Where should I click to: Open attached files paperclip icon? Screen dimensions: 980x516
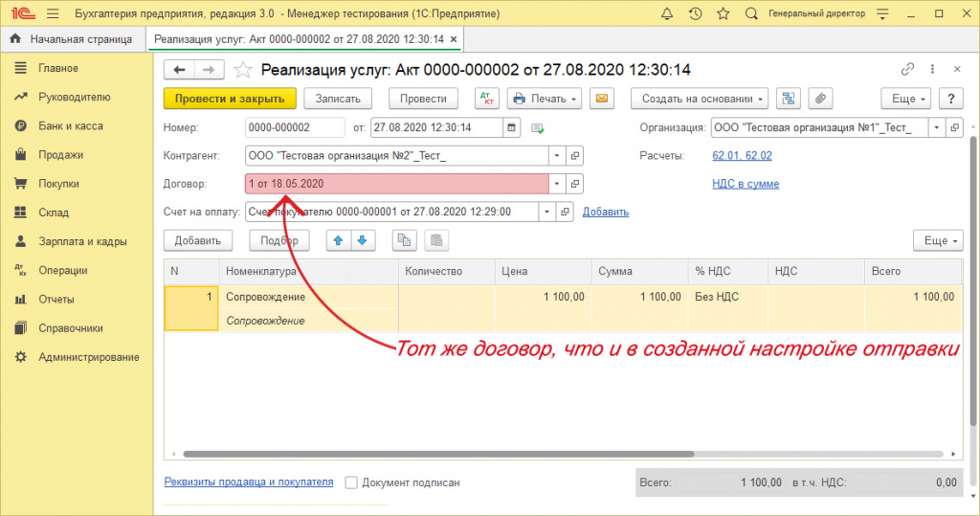[x=820, y=99]
